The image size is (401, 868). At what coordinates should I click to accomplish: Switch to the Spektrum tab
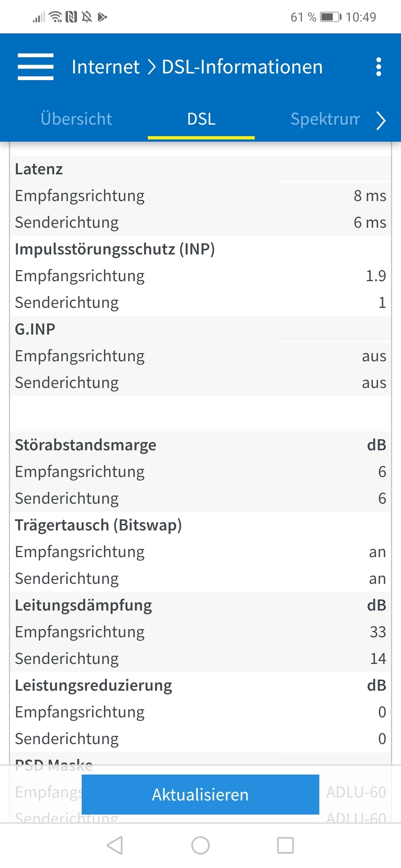coord(325,119)
